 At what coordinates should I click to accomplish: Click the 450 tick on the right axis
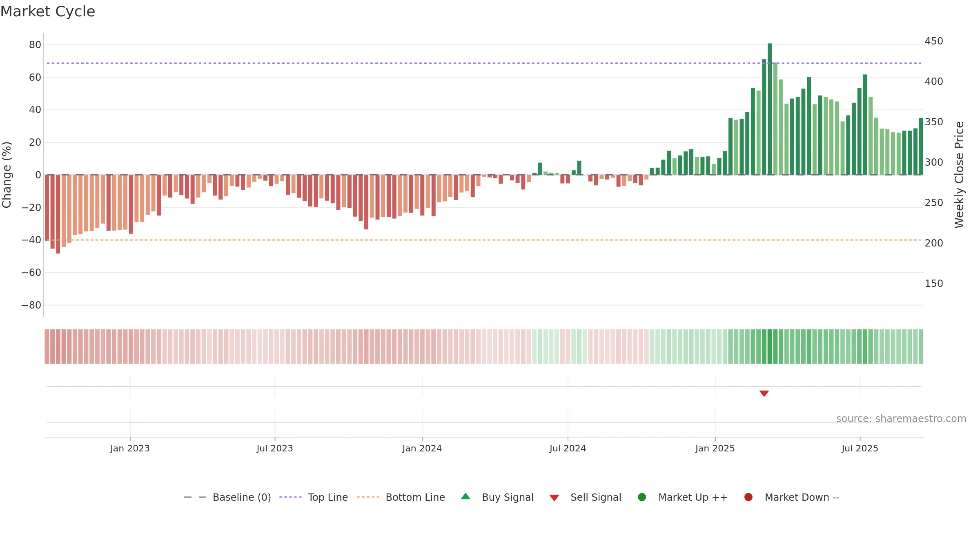(x=934, y=41)
